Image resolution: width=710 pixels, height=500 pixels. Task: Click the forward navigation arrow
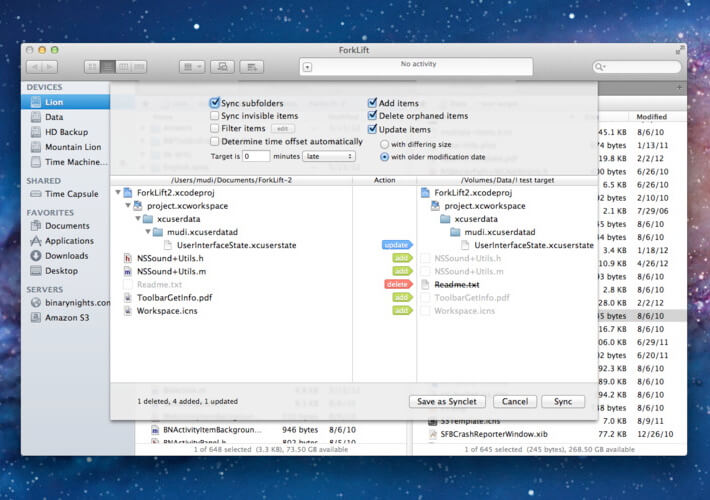pyautogui.click(x=50, y=67)
